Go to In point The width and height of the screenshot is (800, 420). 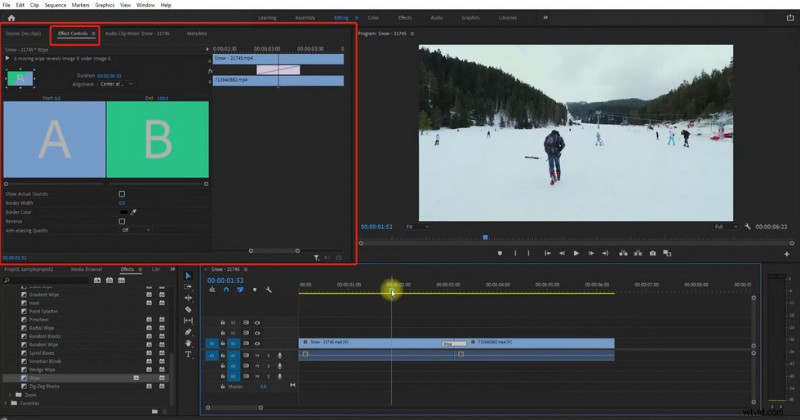547,253
